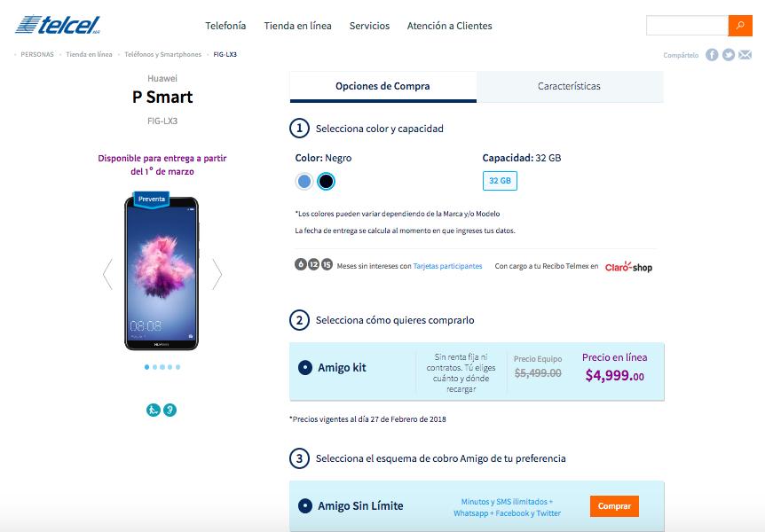
Task: Click the email share icon
Action: [x=744, y=55]
